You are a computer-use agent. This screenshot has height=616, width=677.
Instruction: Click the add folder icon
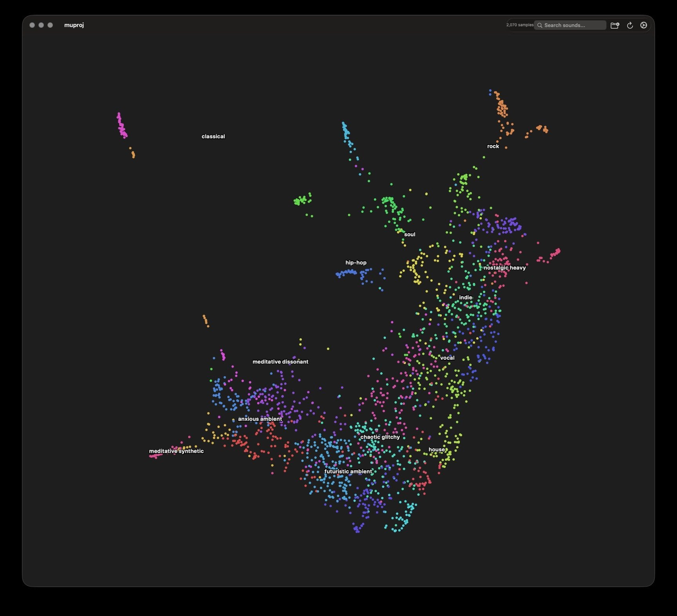tap(615, 25)
